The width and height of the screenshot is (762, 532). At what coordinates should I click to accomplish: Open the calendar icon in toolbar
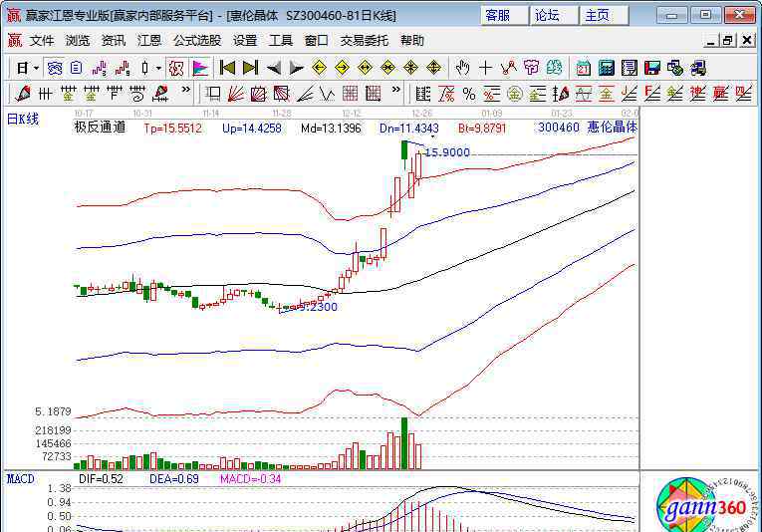[x=582, y=68]
